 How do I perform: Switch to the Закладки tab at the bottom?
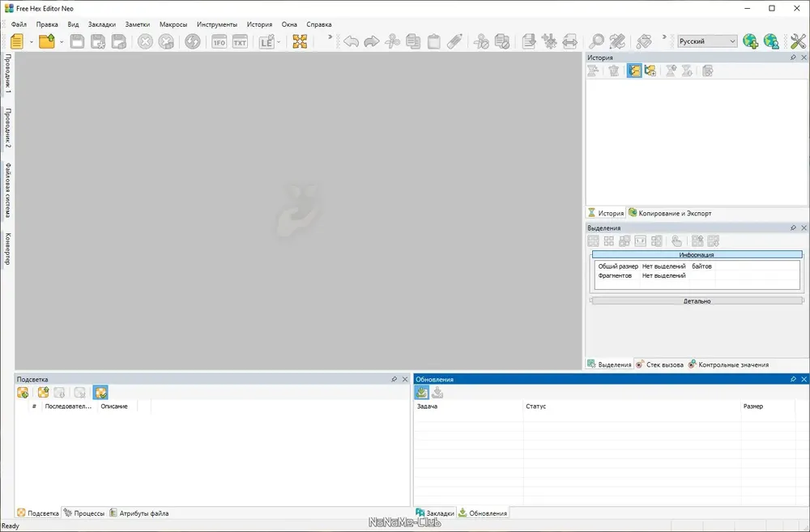[x=435, y=513]
